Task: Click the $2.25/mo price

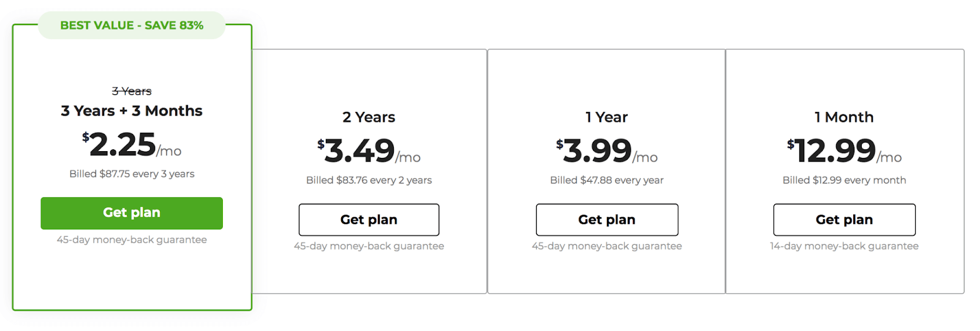Action: pyautogui.click(x=132, y=145)
